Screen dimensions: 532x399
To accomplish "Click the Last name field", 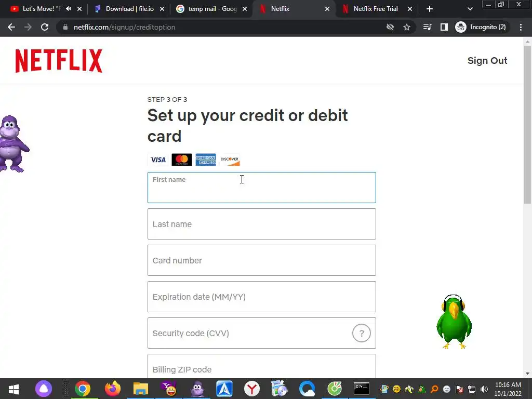I will (262, 224).
